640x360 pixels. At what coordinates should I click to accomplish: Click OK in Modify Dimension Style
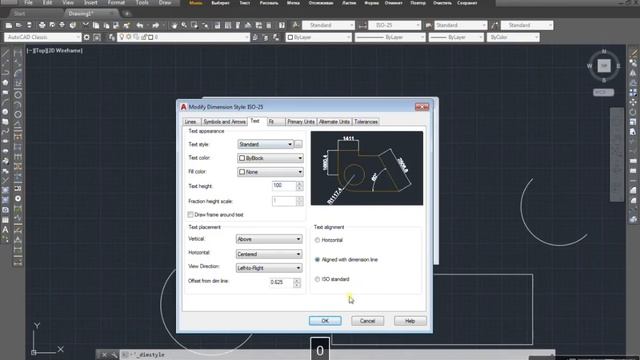tap(325, 321)
